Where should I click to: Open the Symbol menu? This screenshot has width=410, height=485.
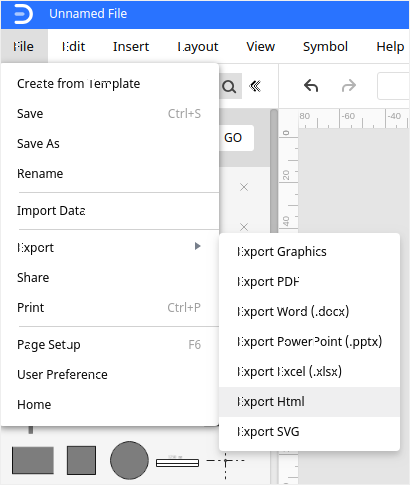[325, 47]
